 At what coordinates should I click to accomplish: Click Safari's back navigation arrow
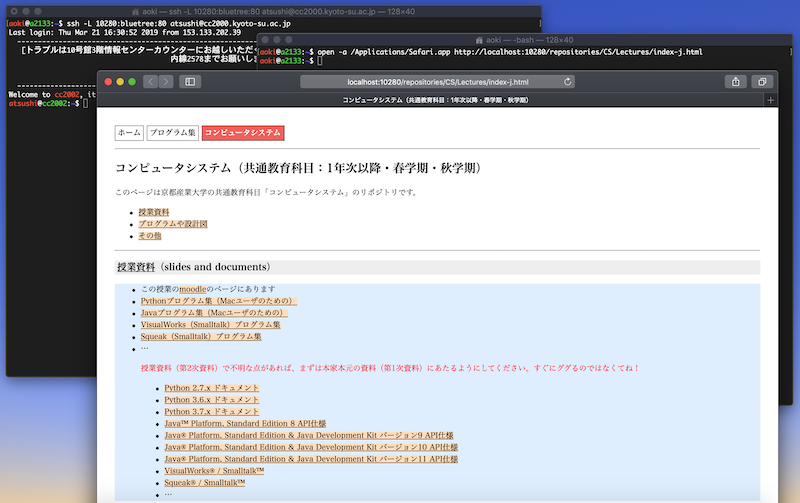tap(151, 82)
